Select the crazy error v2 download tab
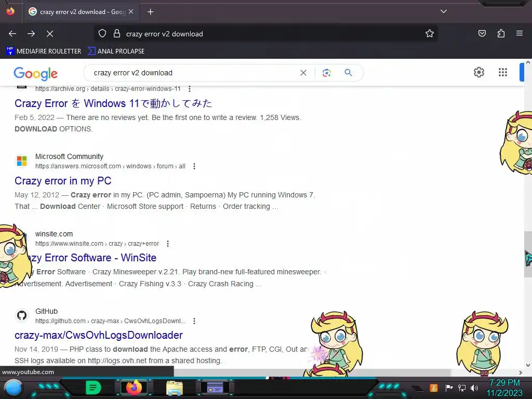This screenshot has width=532, height=399. pyautogui.click(x=82, y=12)
